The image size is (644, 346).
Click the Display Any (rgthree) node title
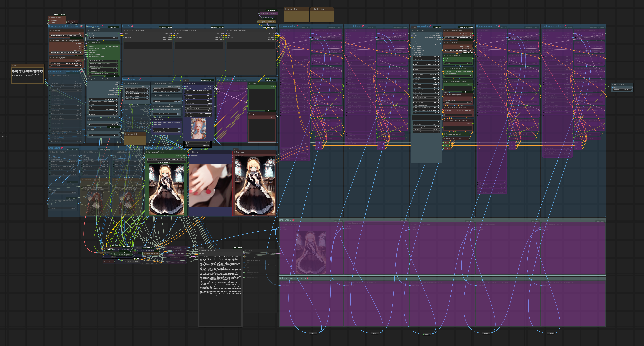tap(208, 251)
